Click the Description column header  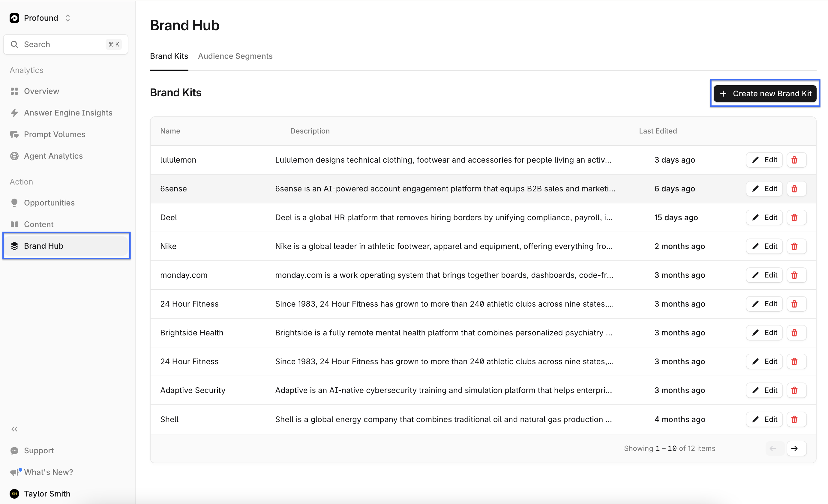pyautogui.click(x=310, y=131)
